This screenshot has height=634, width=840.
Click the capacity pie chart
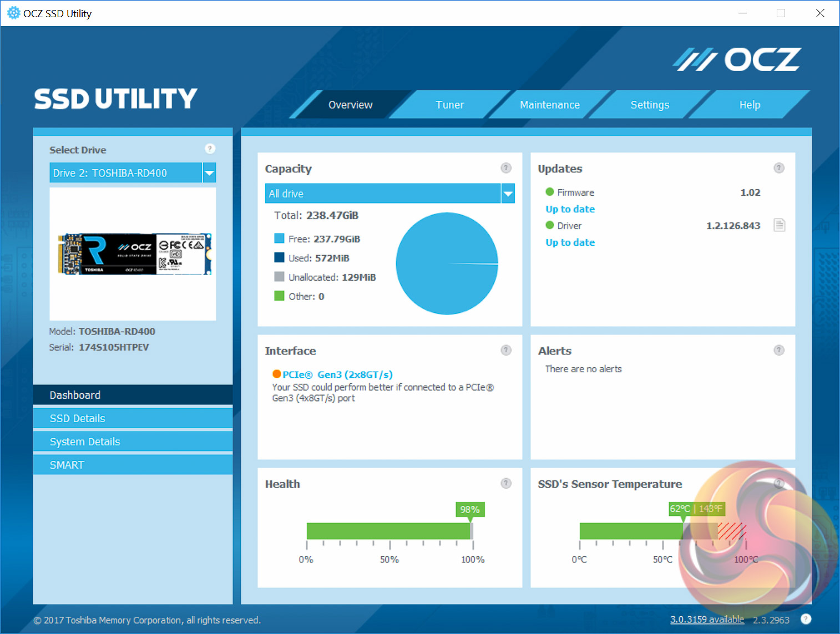[x=447, y=263]
